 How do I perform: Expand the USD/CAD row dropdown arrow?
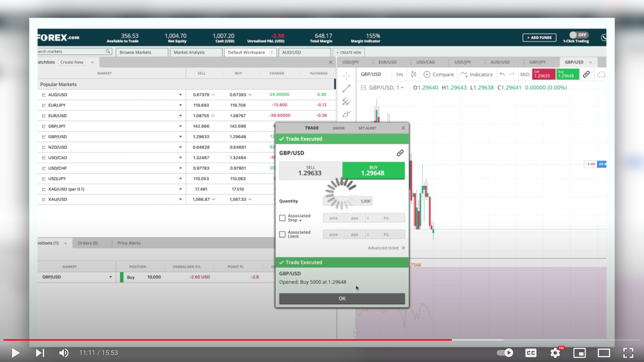point(180,157)
